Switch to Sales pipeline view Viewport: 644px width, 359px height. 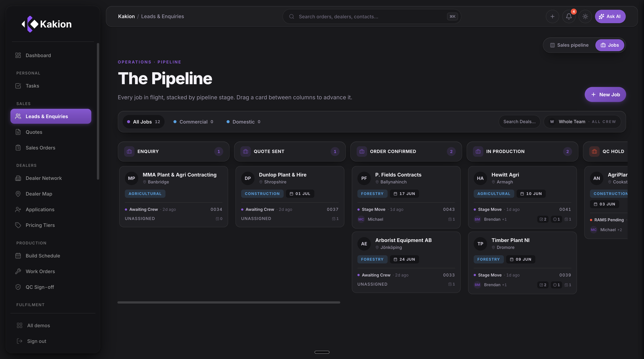569,45
